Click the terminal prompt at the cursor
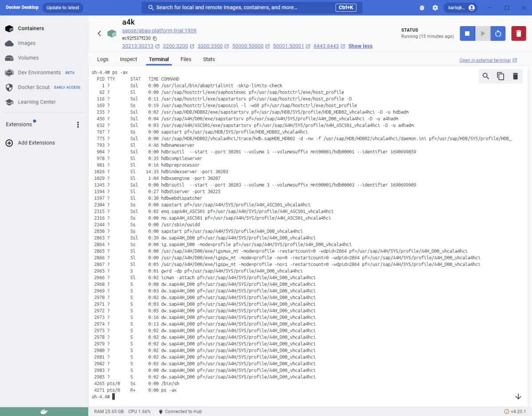This screenshot has width=532, height=416. (x=113, y=397)
